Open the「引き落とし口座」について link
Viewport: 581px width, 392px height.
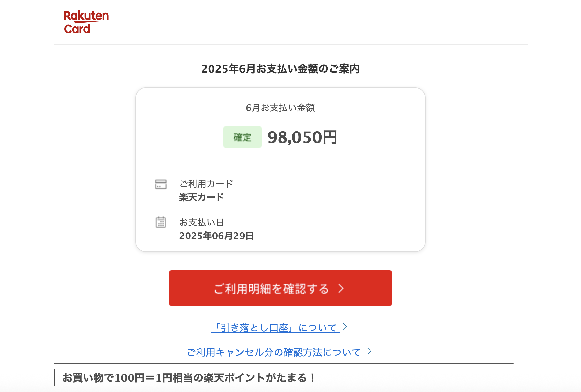[275, 328]
